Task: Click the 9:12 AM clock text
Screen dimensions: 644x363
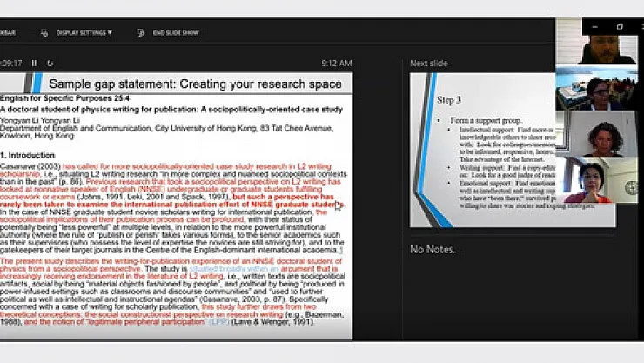Action: click(x=337, y=64)
